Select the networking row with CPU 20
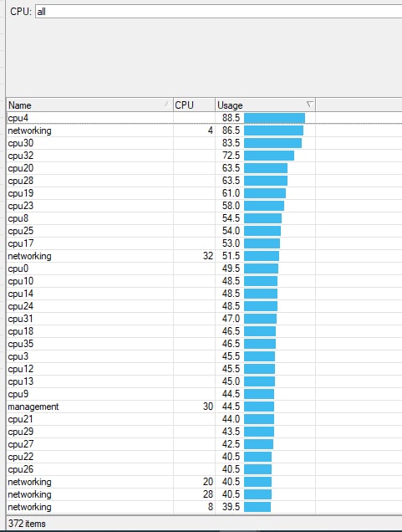Viewport: 402px width, 532px height. click(204, 482)
